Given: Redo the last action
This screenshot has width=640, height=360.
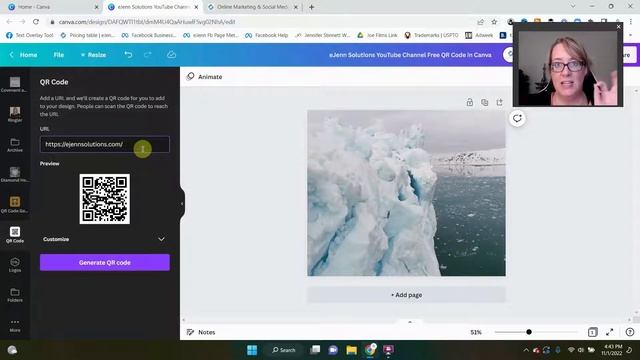Looking at the screenshot, I should [148, 55].
